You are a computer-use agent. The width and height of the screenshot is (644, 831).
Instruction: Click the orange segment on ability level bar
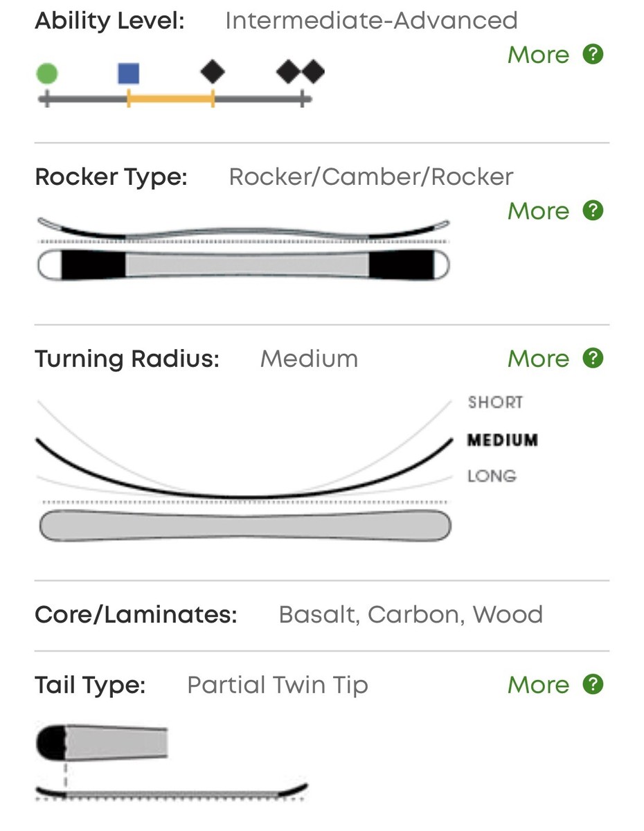click(x=170, y=100)
